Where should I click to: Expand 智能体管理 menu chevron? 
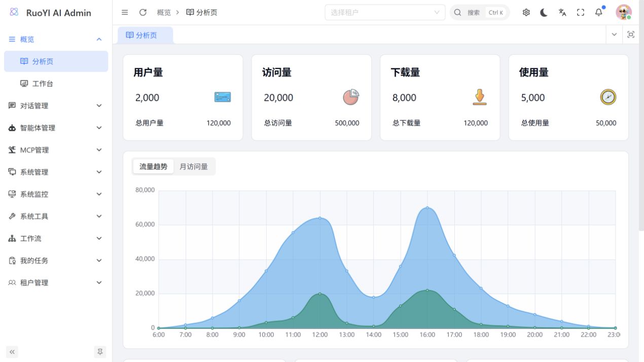99,128
